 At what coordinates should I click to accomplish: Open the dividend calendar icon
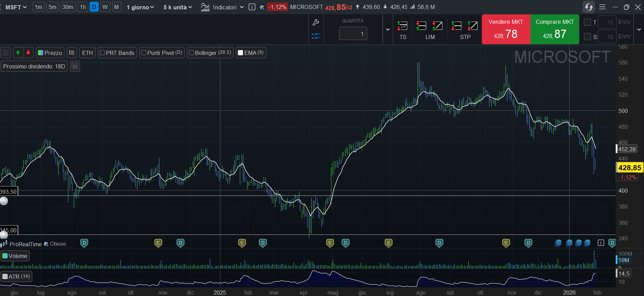point(75,66)
